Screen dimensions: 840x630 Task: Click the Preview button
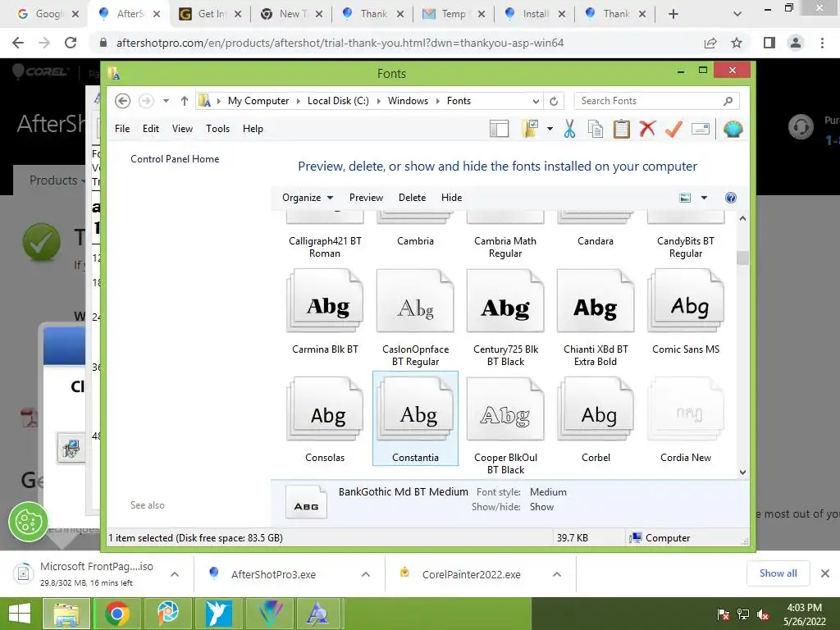[x=366, y=198]
